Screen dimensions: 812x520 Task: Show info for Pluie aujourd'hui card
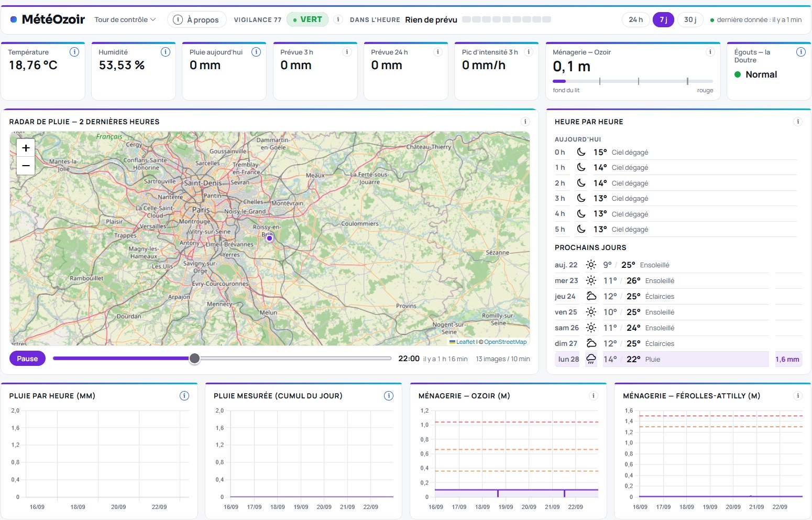click(256, 52)
